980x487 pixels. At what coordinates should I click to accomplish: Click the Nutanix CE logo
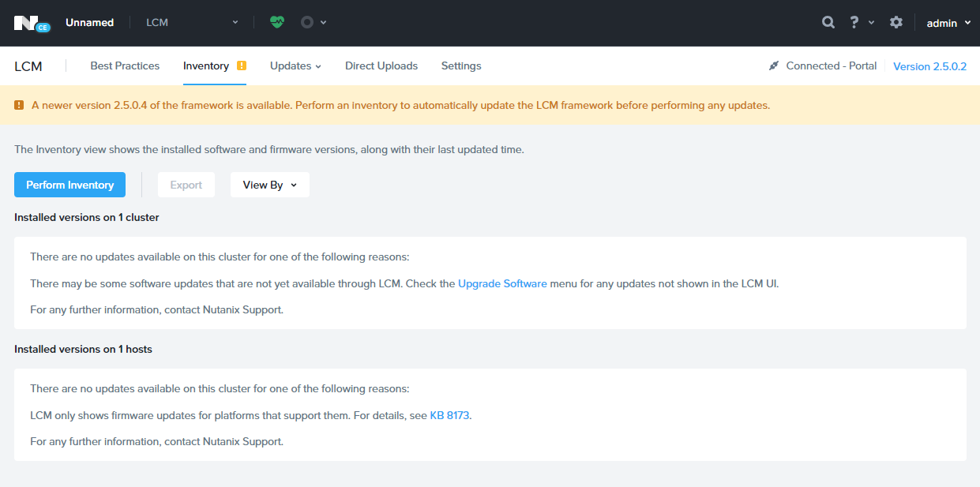[x=32, y=23]
